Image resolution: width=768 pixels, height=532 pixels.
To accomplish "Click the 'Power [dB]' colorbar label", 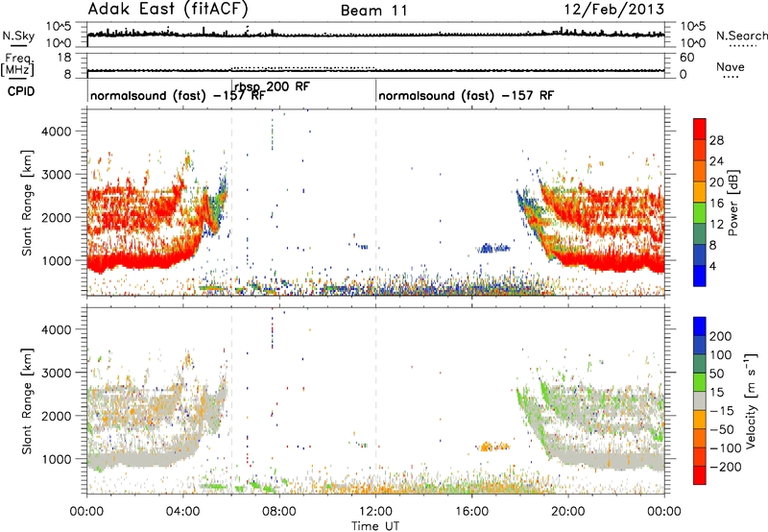I will pos(733,203).
